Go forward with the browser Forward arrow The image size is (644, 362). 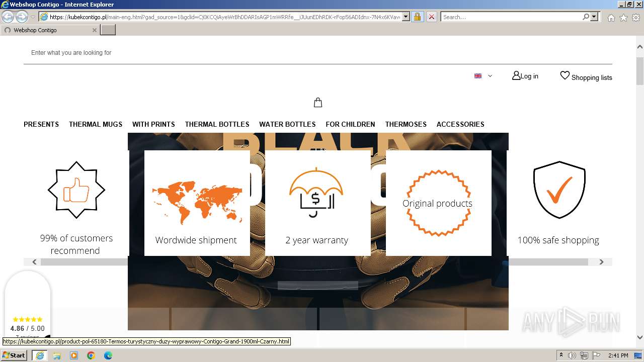[x=22, y=17]
